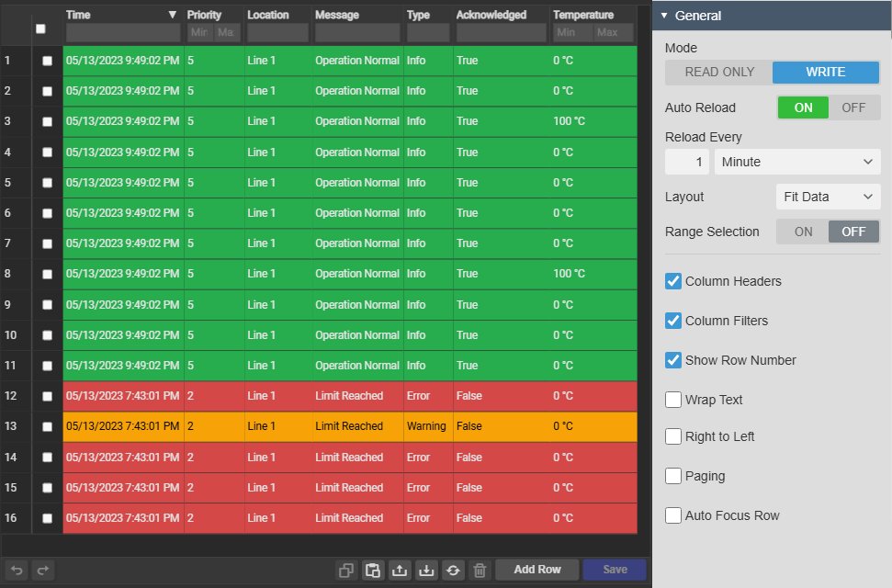This screenshot has width=892, height=588.
Task: Open the Minute reload unit dropdown
Action: (x=797, y=163)
